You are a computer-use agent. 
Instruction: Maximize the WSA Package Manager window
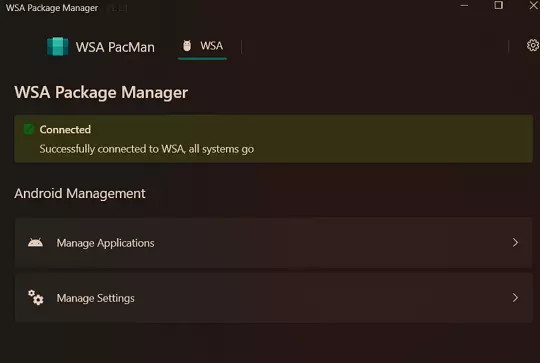(x=498, y=5)
